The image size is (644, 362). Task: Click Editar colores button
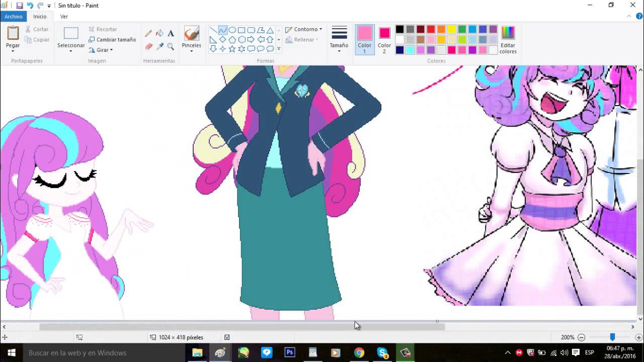tap(508, 40)
